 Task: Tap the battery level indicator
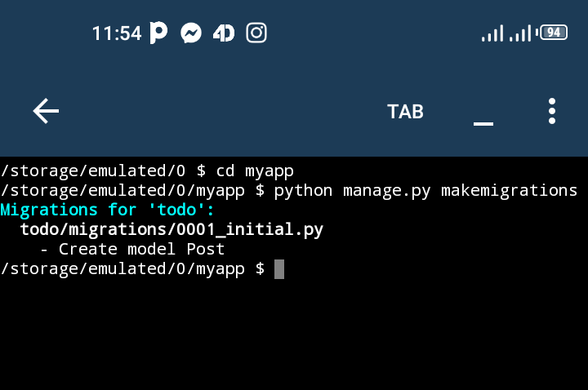click(x=553, y=33)
